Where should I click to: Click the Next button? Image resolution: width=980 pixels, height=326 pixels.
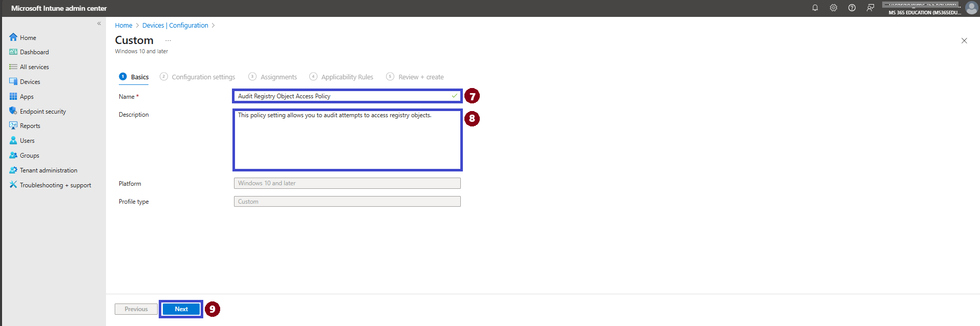click(x=181, y=309)
